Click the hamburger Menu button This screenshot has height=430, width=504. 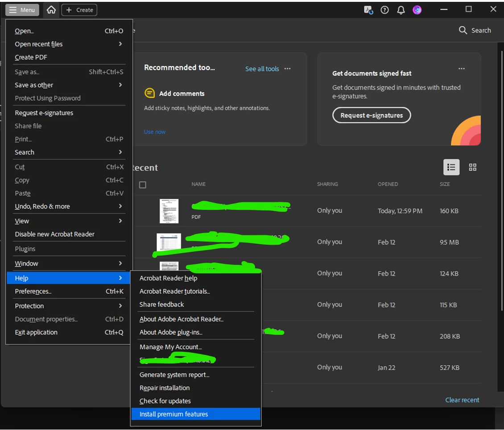[x=22, y=10]
